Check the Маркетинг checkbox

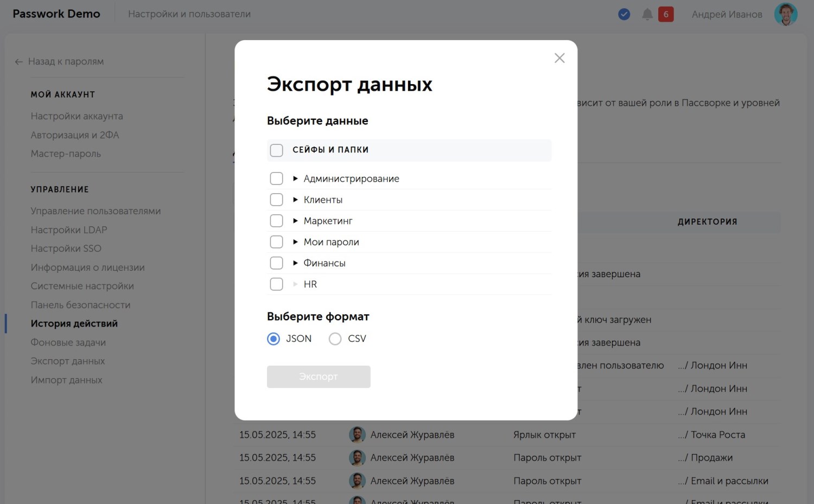pos(276,221)
